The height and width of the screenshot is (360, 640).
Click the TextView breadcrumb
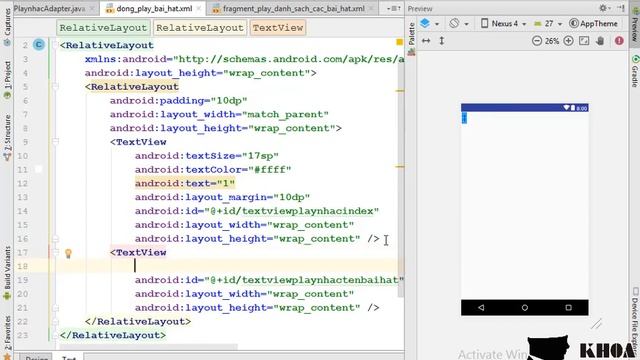[278, 28]
